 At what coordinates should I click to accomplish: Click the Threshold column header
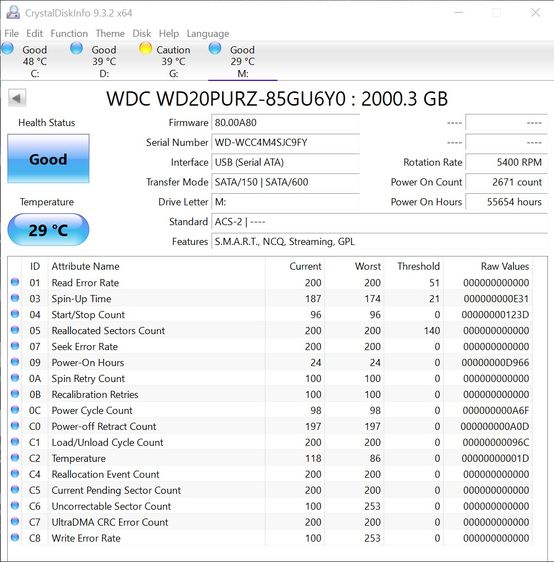(419, 266)
